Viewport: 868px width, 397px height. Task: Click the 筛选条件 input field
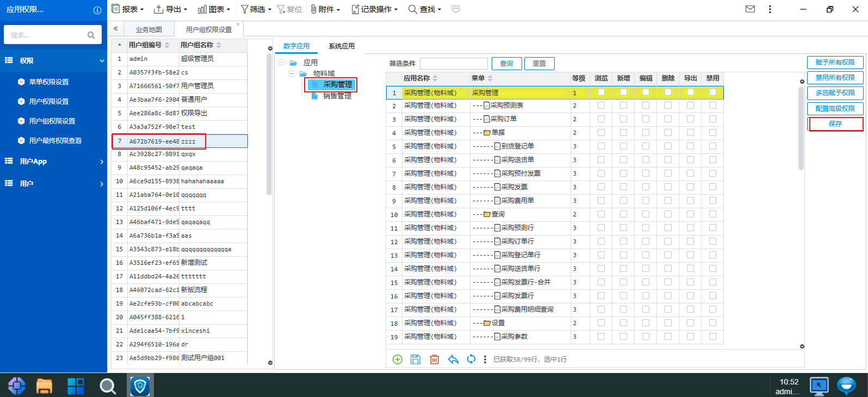[454, 64]
